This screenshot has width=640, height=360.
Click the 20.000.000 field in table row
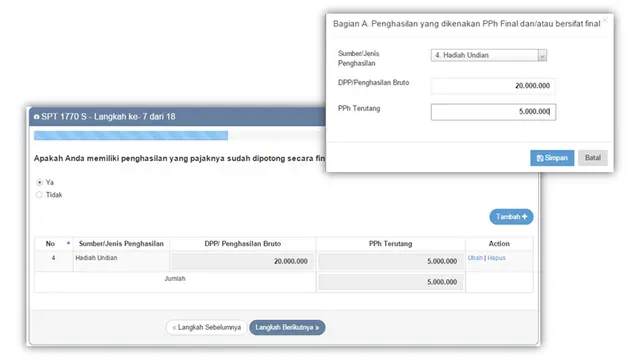242,261
